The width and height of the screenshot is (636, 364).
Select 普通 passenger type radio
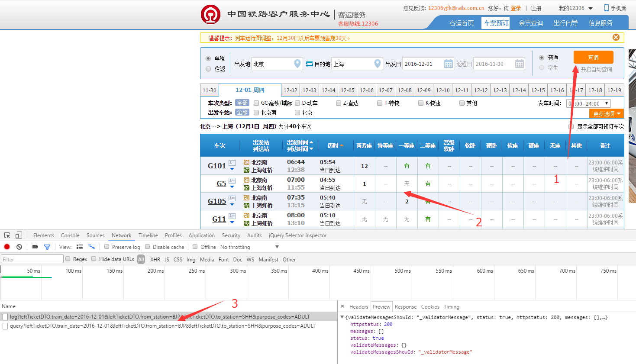pos(542,58)
